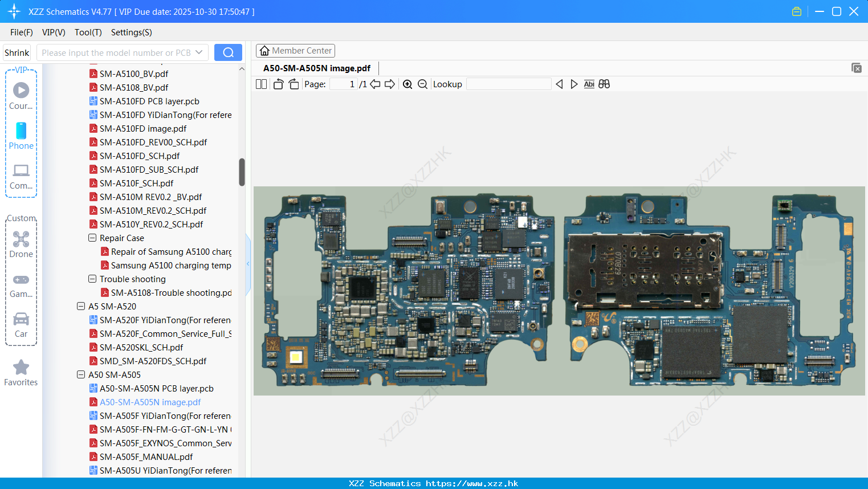The height and width of the screenshot is (489, 868).
Task: Open SM-A510FD image.pdf
Action: click(143, 128)
